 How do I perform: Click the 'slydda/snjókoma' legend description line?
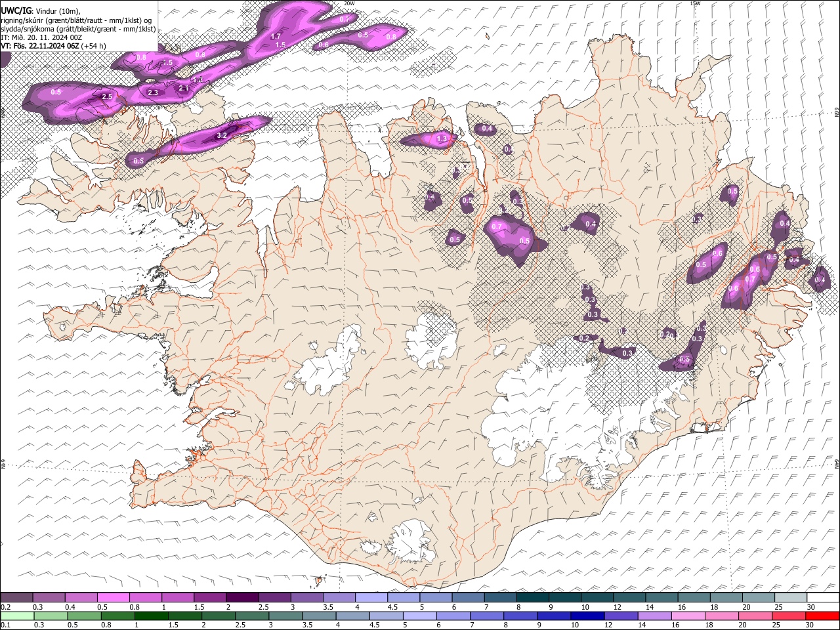(x=79, y=29)
